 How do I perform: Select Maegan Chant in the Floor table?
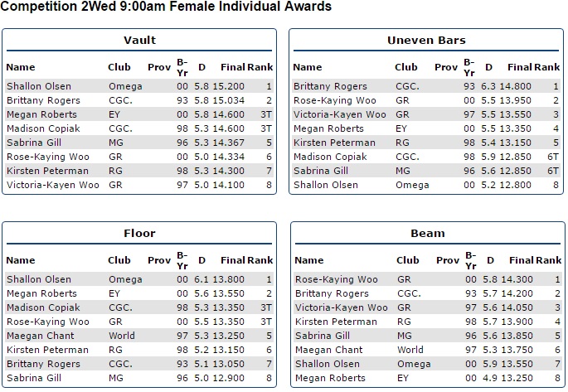tap(40, 336)
